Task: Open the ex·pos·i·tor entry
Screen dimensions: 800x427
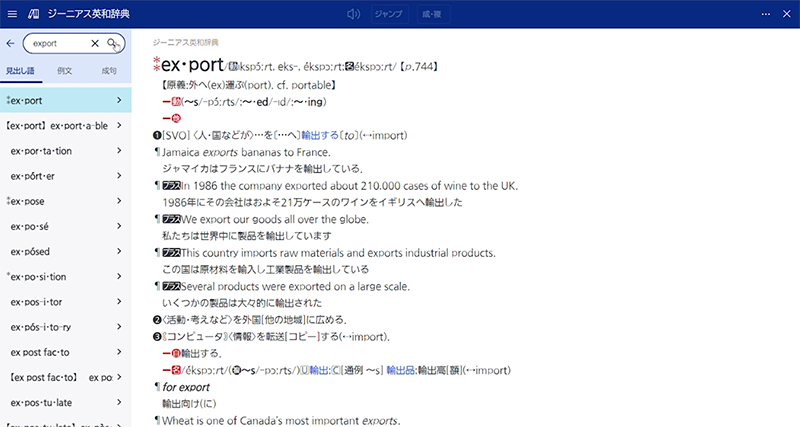Action: 65,302
